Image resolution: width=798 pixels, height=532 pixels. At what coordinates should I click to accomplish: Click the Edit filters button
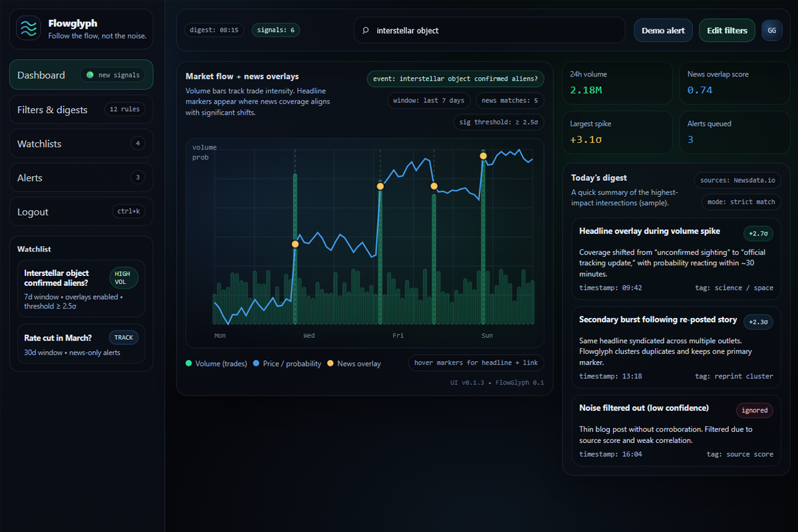click(x=727, y=31)
